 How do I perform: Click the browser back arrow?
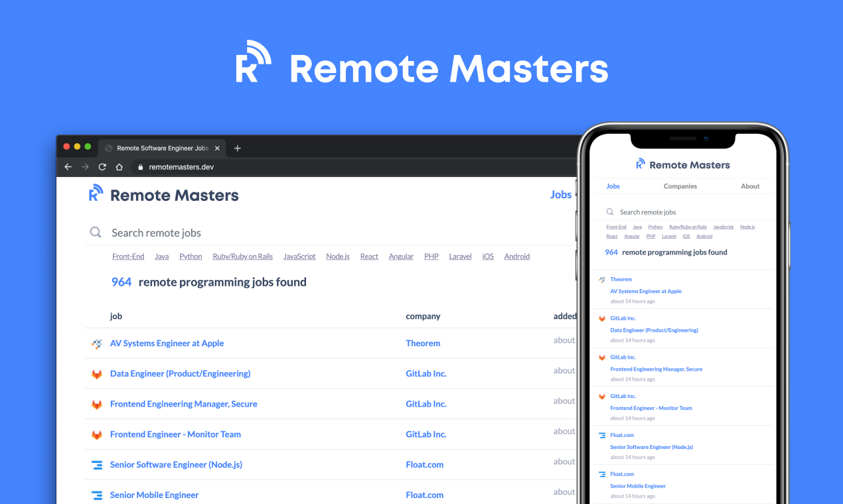68,167
